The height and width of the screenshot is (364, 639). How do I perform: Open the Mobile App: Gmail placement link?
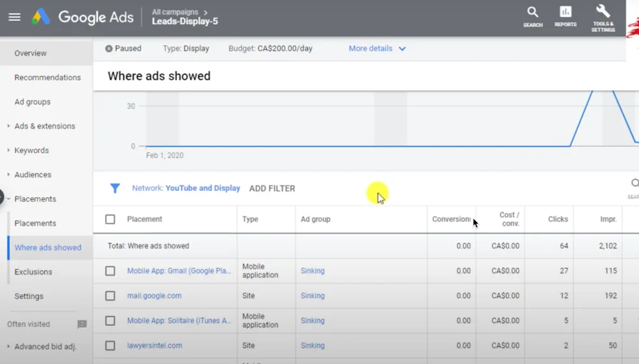179,271
